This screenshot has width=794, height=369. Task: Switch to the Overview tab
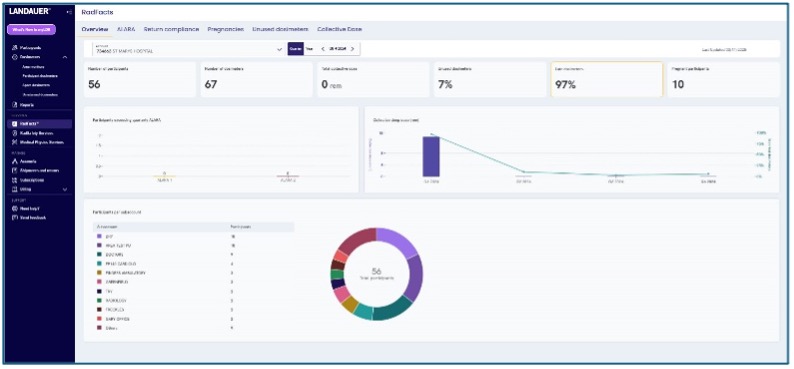pyautogui.click(x=95, y=29)
